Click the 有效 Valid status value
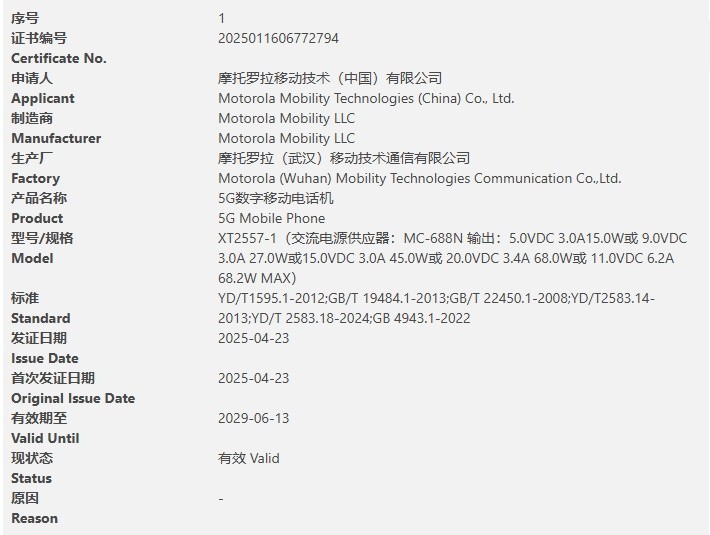The height and width of the screenshot is (535, 710). (x=249, y=458)
